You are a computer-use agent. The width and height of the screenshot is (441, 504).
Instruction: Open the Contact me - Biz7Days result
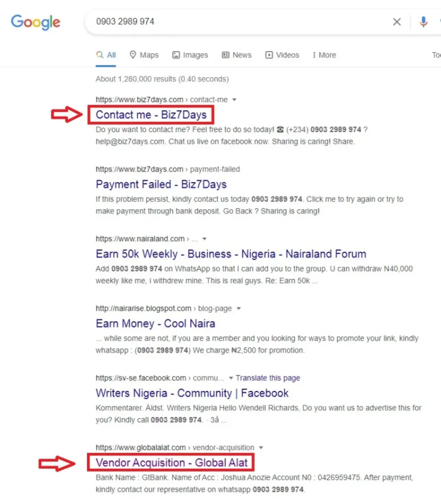(x=151, y=115)
